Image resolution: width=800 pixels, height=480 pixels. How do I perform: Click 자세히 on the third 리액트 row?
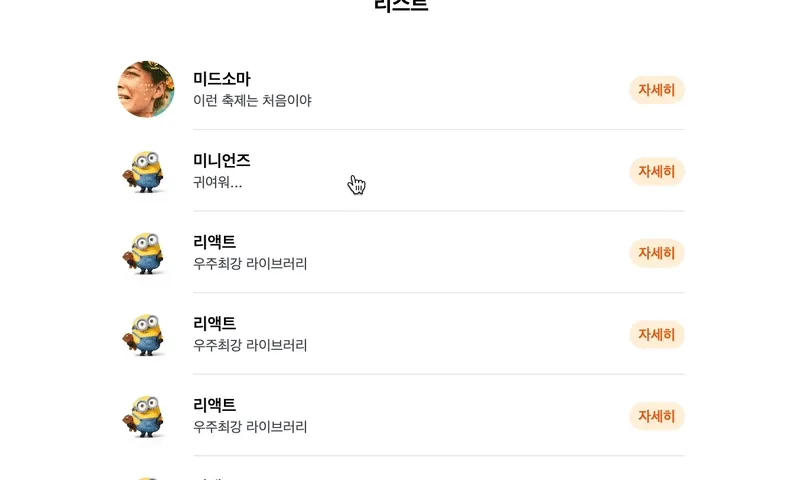[657, 416]
